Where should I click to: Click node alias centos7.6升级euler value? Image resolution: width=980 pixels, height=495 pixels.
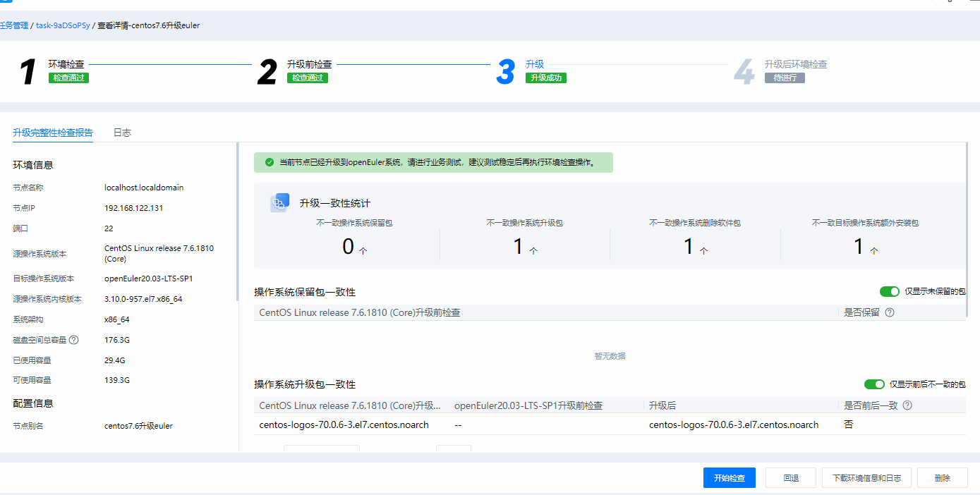pos(138,426)
